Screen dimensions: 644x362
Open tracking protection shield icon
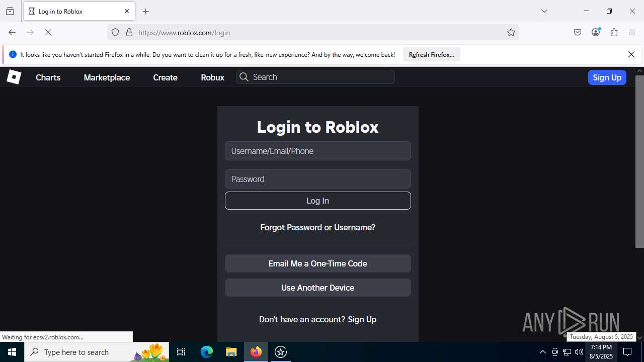tap(115, 32)
